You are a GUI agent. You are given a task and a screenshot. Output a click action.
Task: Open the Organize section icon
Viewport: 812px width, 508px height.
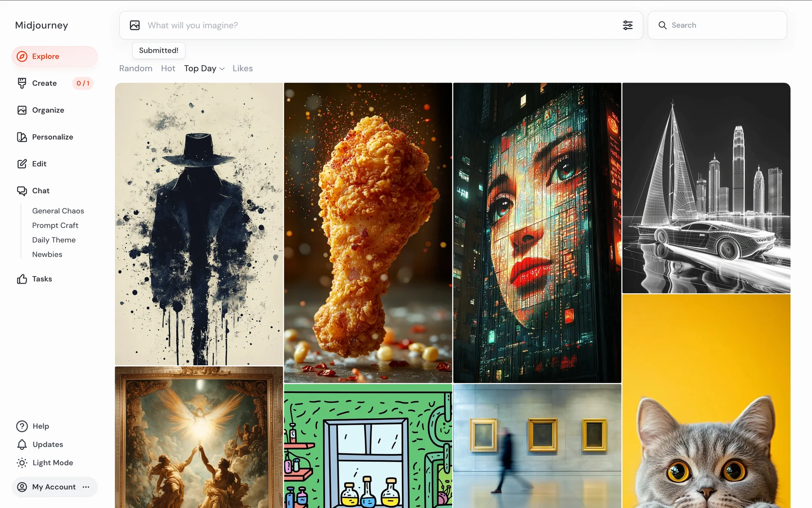[x=22, y=110]
